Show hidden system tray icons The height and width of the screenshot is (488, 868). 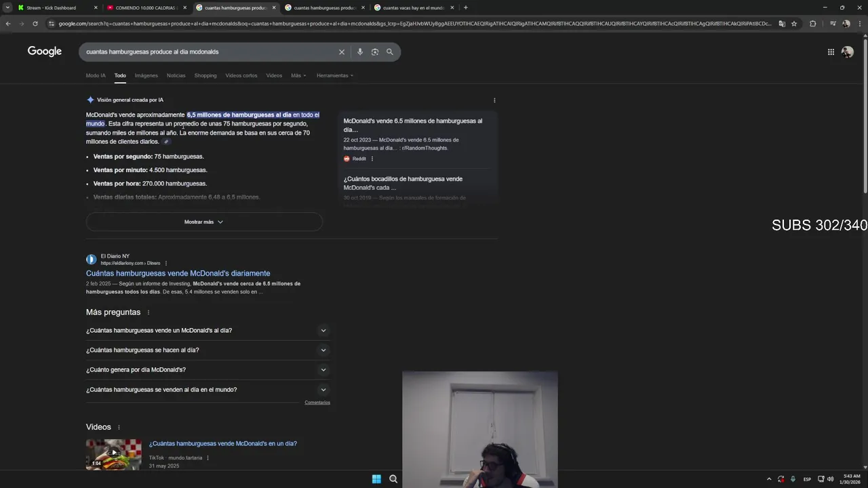(768, 479)
